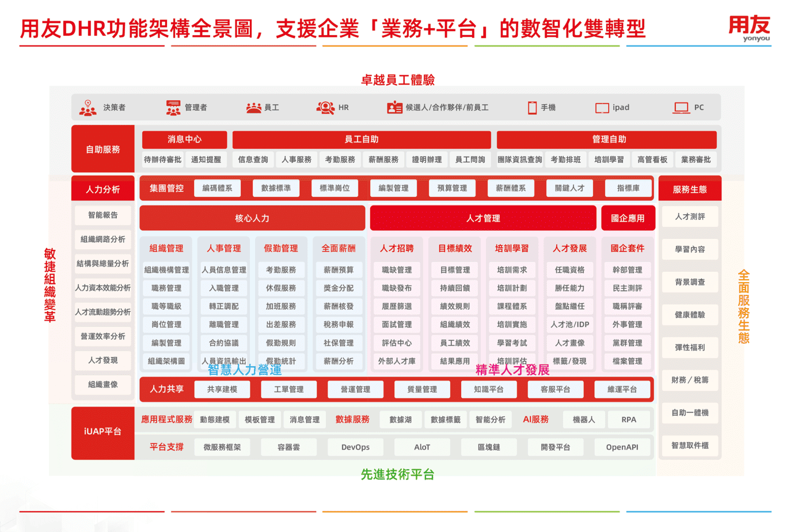Click the 編碼體系 box

point(218,188)
